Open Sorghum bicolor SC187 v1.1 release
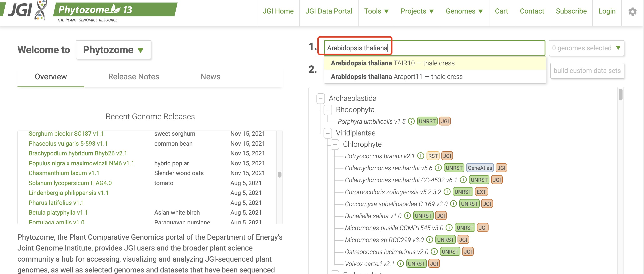Screen dimensions: 644x274 pos(66,134)
